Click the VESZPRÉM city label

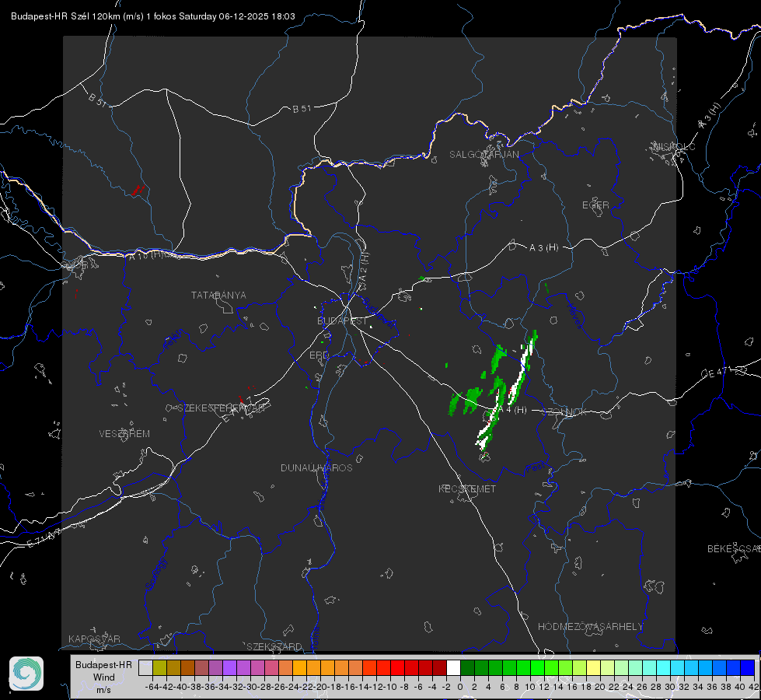(124, 434)
